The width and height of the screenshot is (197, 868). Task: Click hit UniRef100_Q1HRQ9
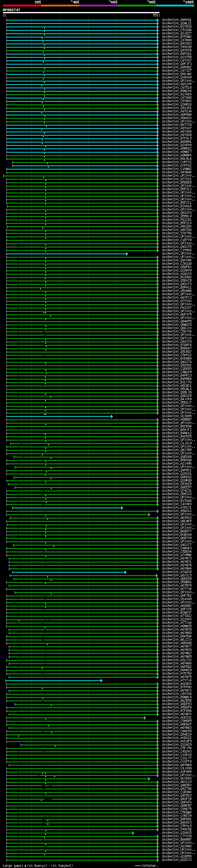pyautogui.click(x=177, y=481)
